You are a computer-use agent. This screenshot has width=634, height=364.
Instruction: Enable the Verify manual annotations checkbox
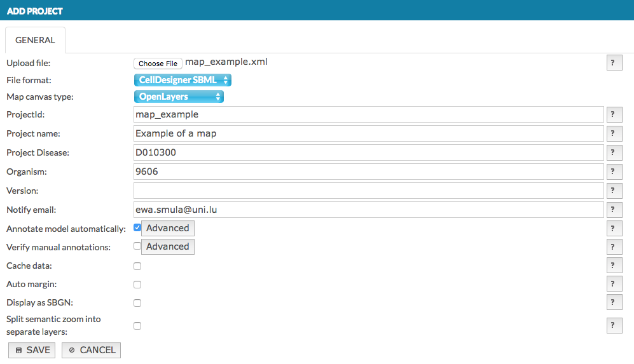coord(137,246)
